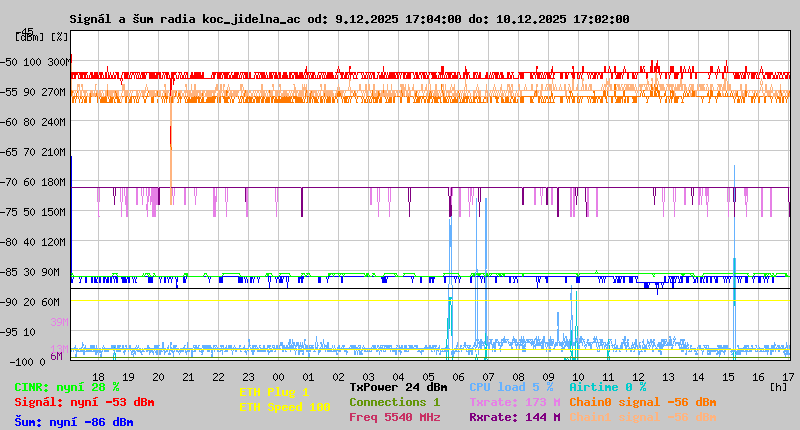Click the 'Chain0 signal -56 dBm' legend entry
Image resolution: width=800 pixels, height=430 pixels.
(x=643, y=402)
